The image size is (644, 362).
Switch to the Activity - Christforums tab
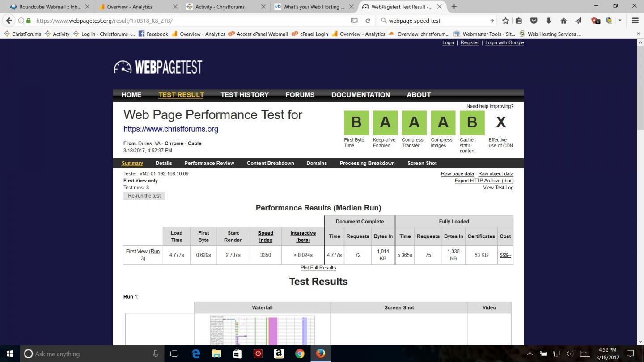[x=220, y=7]
